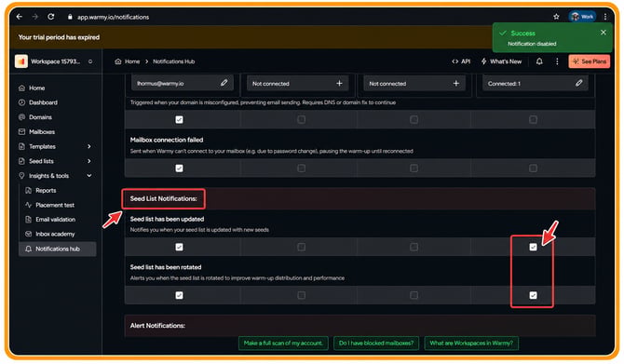Click the Mailboxes envelope icon in sidebar
Screen dimensions: 624x364
point(22,132)
